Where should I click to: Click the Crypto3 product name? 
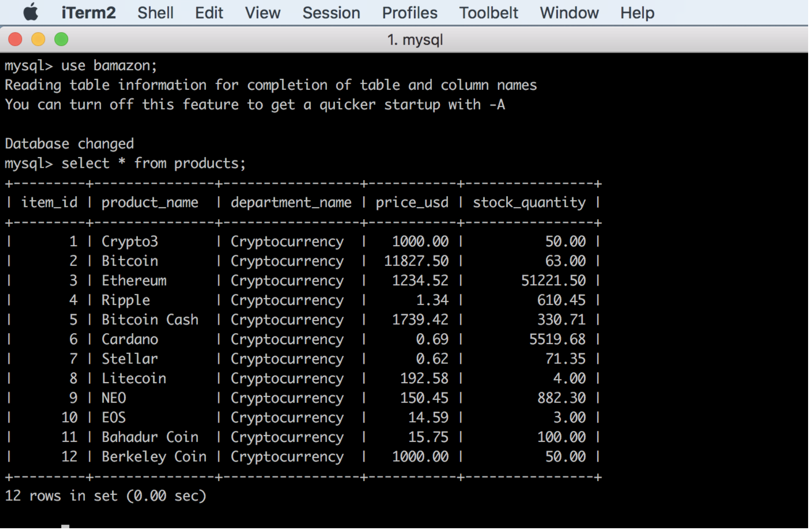coord(130,242)
